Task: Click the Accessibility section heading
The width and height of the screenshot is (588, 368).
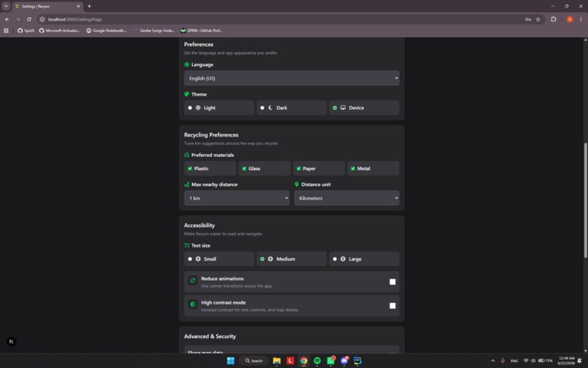Action: coord(199,226)
